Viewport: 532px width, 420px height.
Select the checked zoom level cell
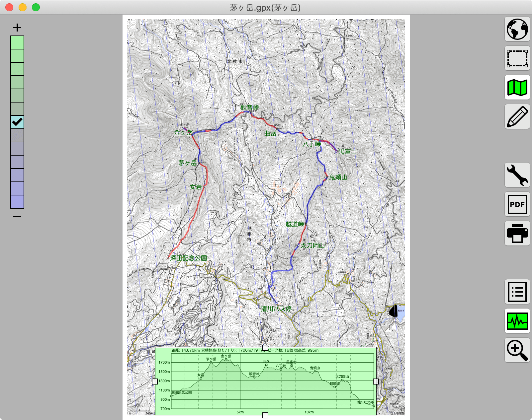tap(17, 122)
